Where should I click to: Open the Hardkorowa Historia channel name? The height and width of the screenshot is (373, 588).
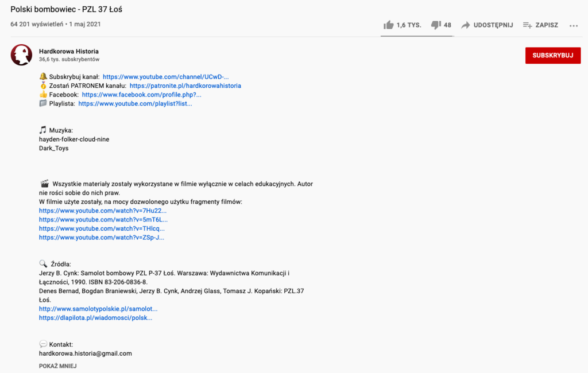point(68,51)
